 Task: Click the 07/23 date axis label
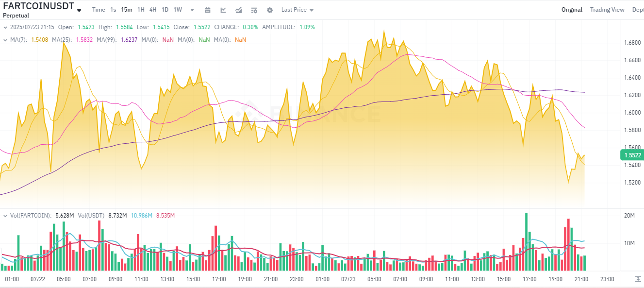[x=348, y=279]
